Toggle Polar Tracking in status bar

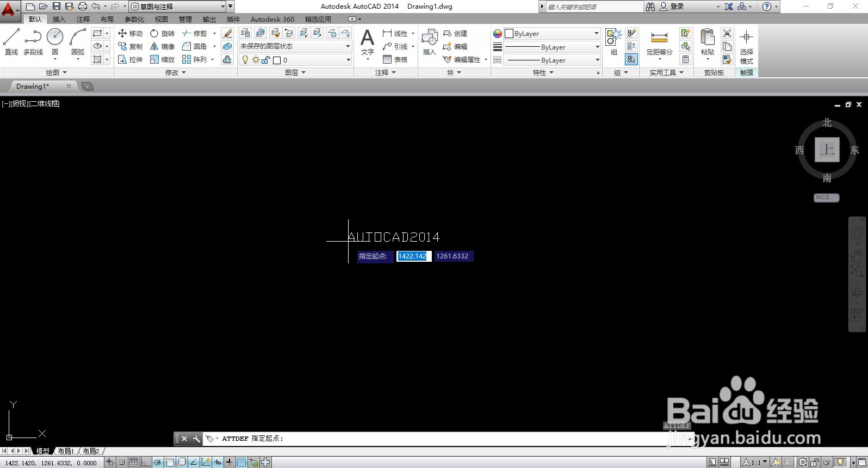click(158, 463)
